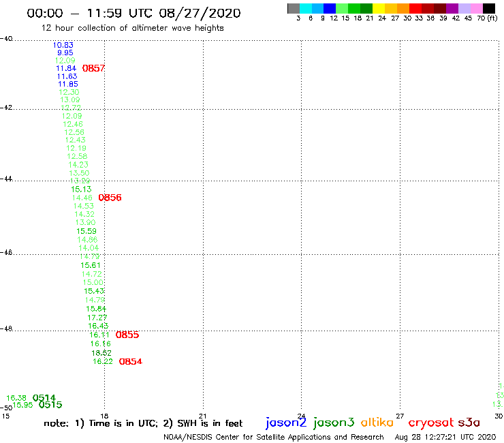This screenshot has height=443, width=504.
Task: Click the 08/27/2020 date in the title
Action: click(x=200, y=14)
